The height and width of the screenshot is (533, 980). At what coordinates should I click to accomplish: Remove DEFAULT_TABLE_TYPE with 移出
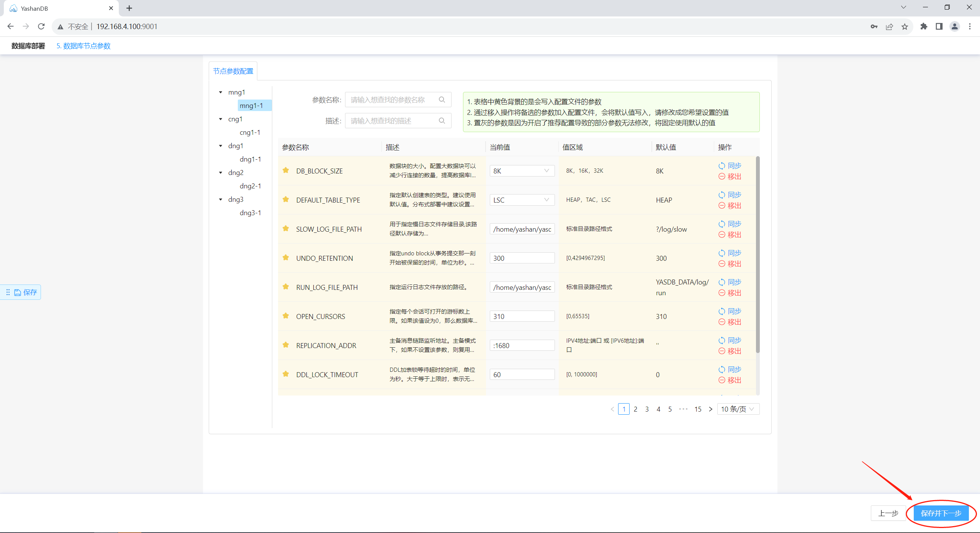730,206
